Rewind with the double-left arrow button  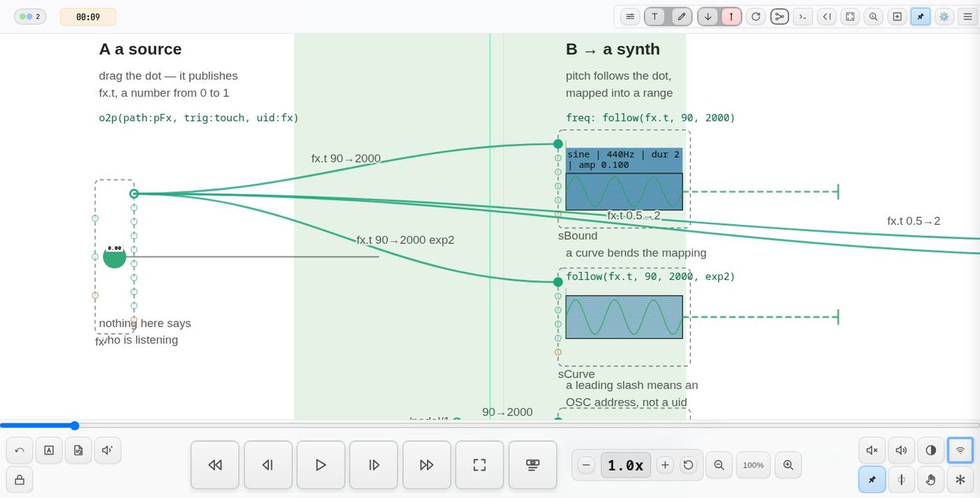[x=215, y=465]
